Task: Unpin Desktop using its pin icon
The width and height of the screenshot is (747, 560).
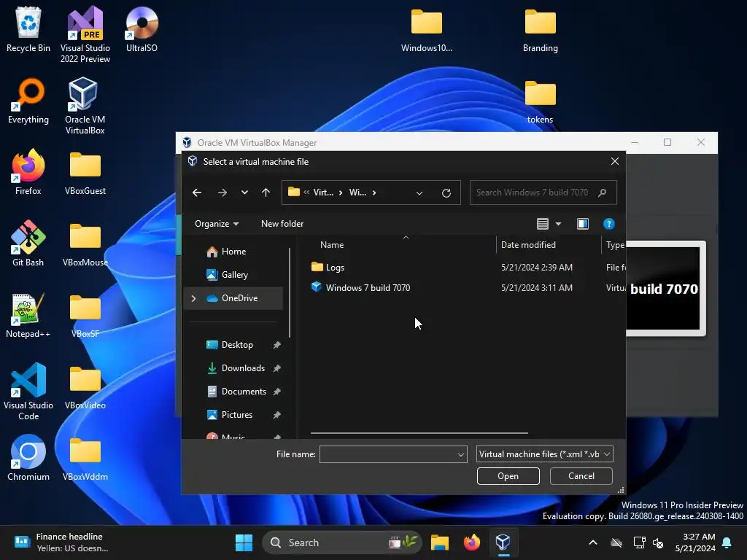Action: coord(276,345)
